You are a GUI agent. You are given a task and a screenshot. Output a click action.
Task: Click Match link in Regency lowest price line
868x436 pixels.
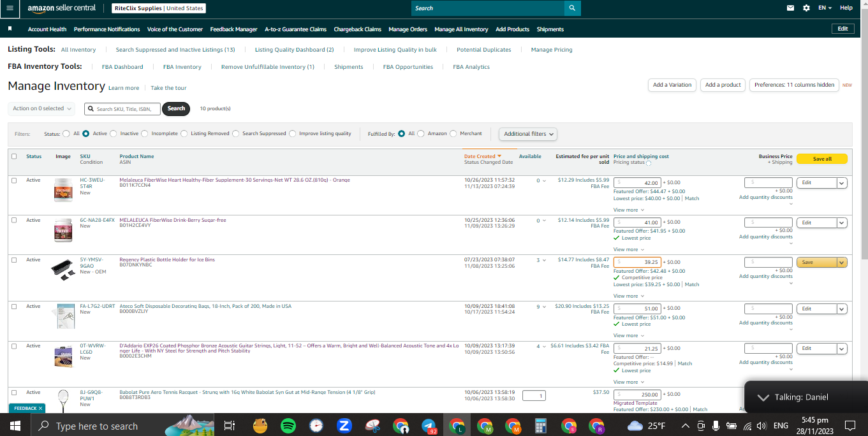click(692, 284)
